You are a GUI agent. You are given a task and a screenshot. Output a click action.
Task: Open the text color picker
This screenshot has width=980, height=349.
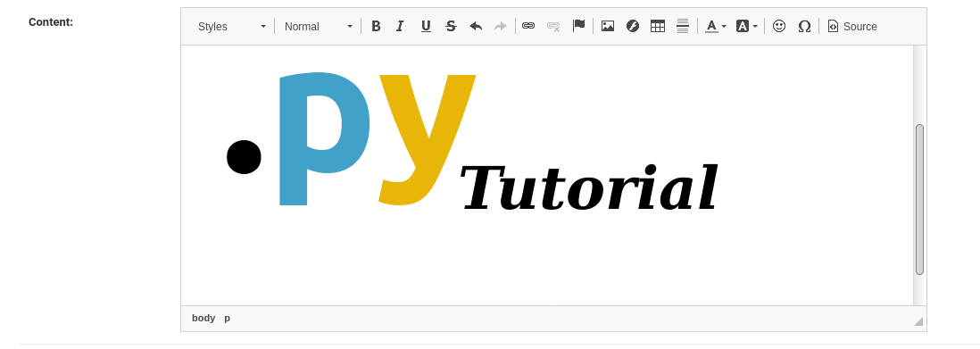pos(716,26)
